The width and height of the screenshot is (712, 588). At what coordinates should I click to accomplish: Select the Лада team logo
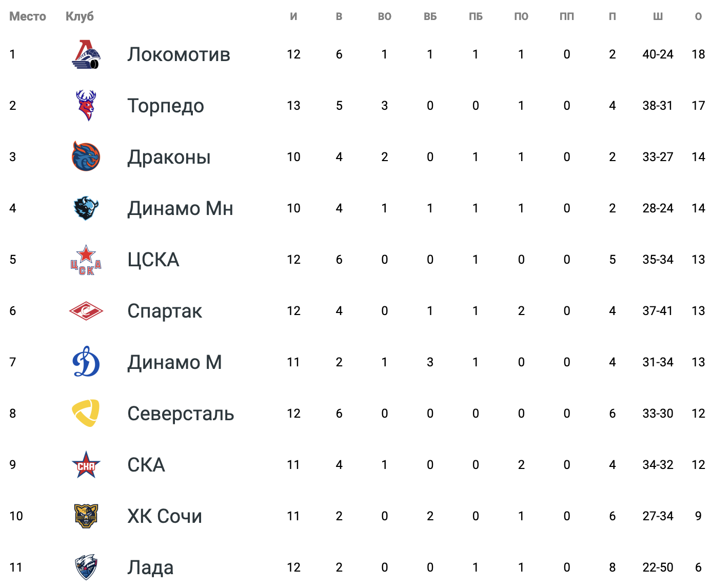[x=86, y=567]
